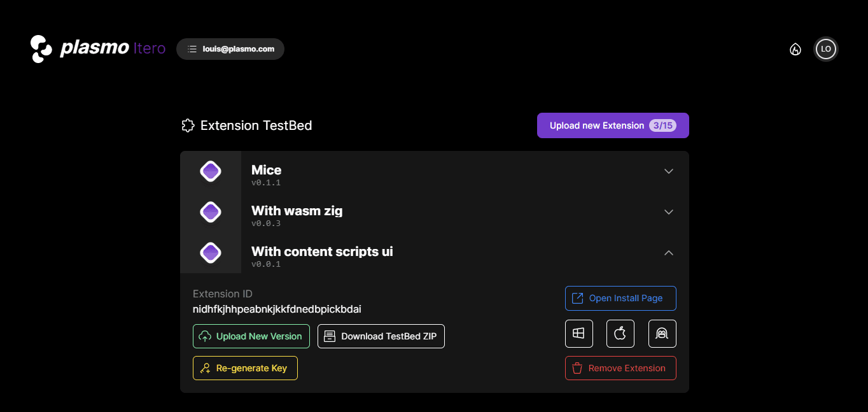Select the Linux platform icon button
Viewport: 868px width, 412px height.
point(662,334)
